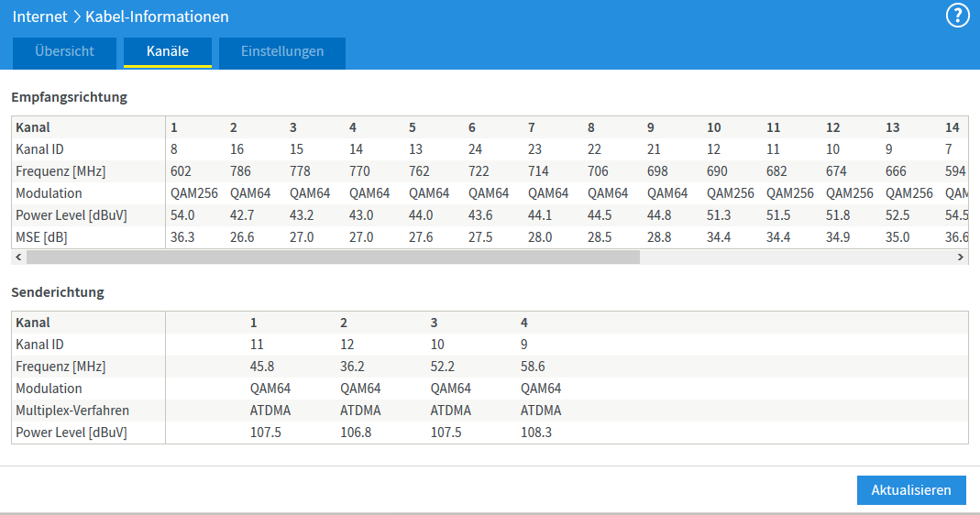Click the horizontal scrollbar thumb
The image size is (980, 515).
coord(333,257)
